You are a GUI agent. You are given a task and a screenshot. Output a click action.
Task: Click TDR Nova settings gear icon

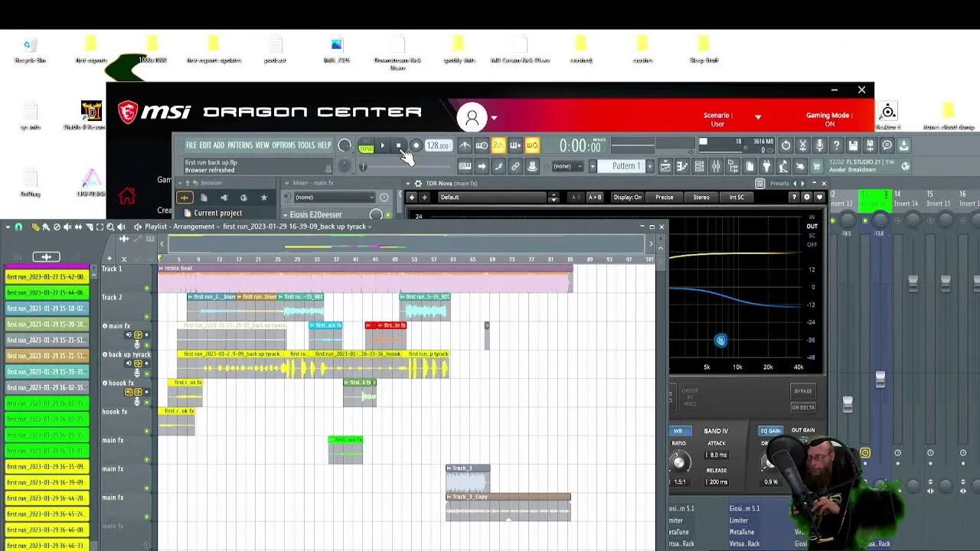[806, 197]
